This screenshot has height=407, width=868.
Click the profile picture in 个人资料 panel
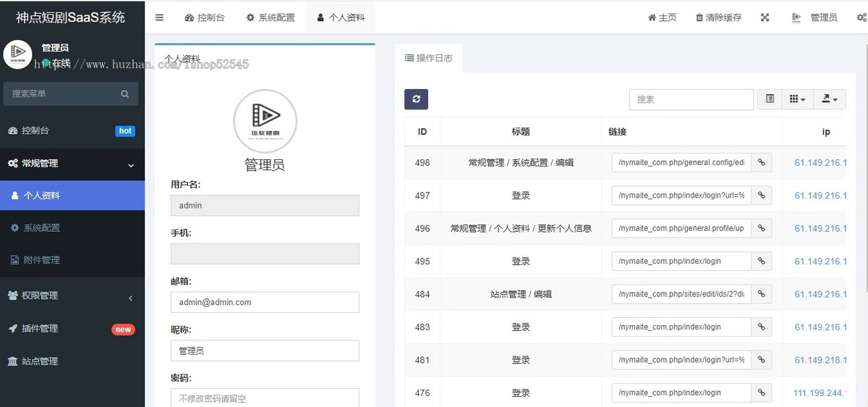tap(265, 121)
